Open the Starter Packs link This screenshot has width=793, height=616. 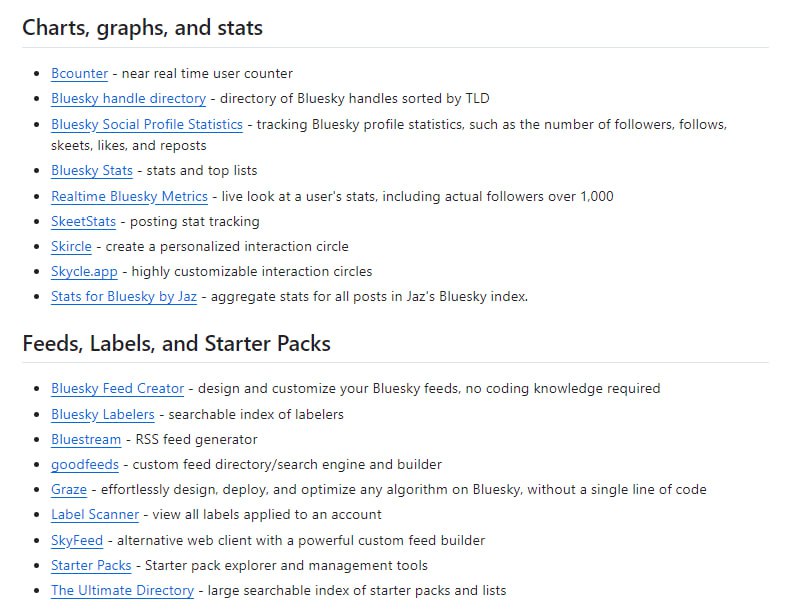pos(91,565)
